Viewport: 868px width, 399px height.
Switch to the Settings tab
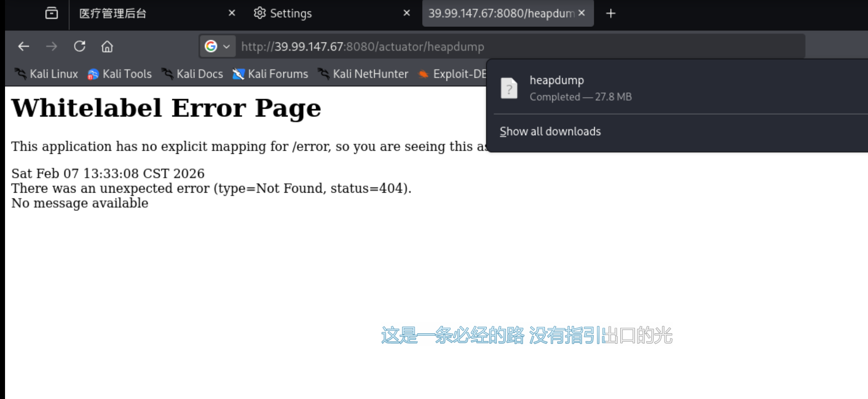tap(320, 14)
